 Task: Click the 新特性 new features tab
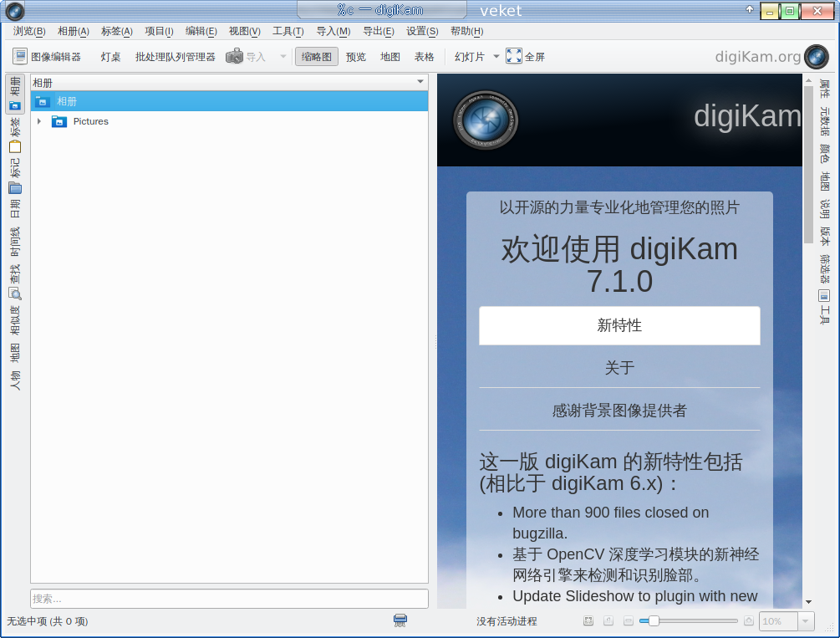pos(619,325)
